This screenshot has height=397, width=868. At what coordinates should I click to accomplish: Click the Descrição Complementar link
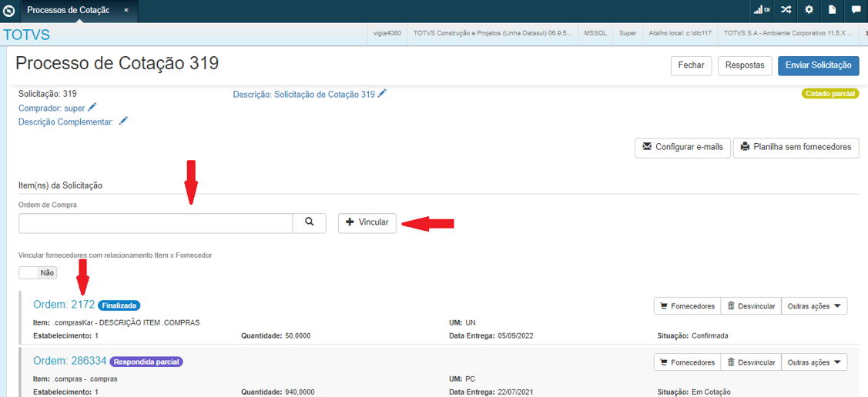pos(66,122)
